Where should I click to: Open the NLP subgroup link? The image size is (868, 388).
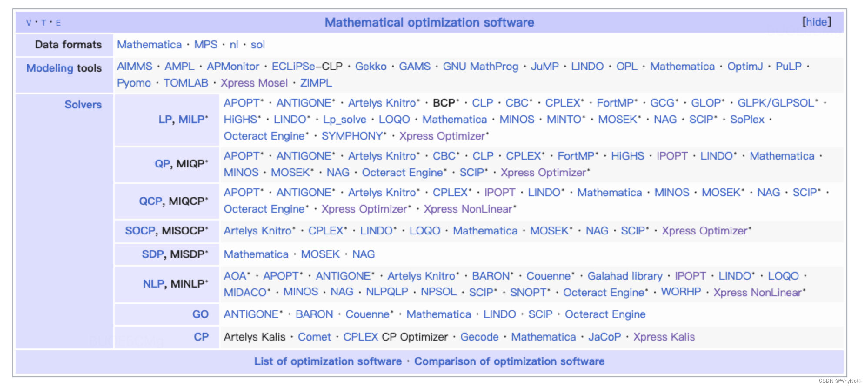tap(154, 284)
